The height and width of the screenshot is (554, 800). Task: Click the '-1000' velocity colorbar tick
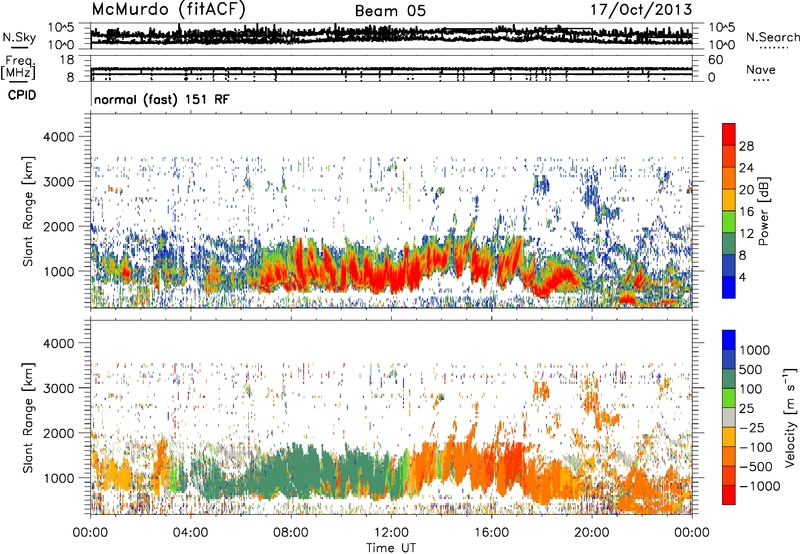tap(759, 486)
